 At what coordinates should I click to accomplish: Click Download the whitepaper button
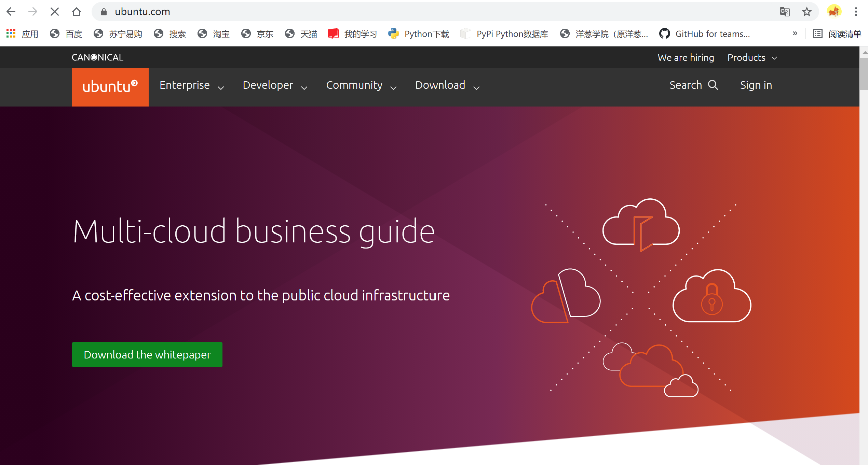[147, 354]
